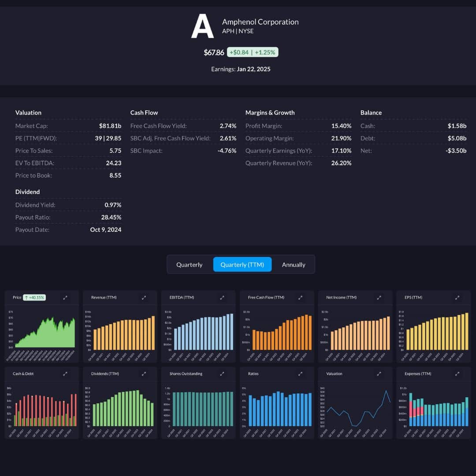The height and width of the screenshot is (476, 476).
Task: Expand the Expenses (TTM) chart
Action: [x=457, y=374]
